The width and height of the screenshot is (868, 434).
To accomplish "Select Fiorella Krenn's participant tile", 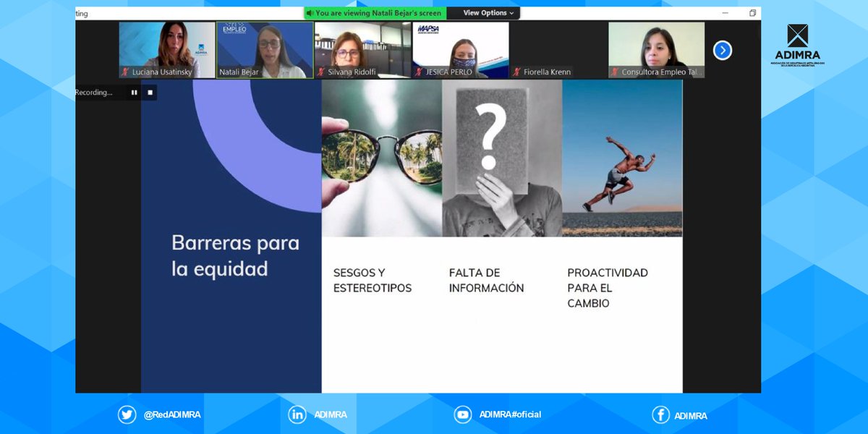I will tap(558, 50).
